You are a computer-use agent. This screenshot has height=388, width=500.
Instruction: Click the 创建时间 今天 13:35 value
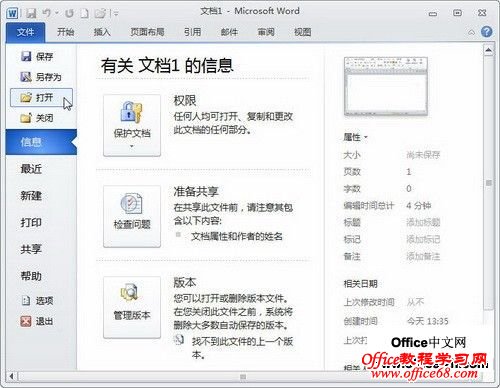(428, 321)
